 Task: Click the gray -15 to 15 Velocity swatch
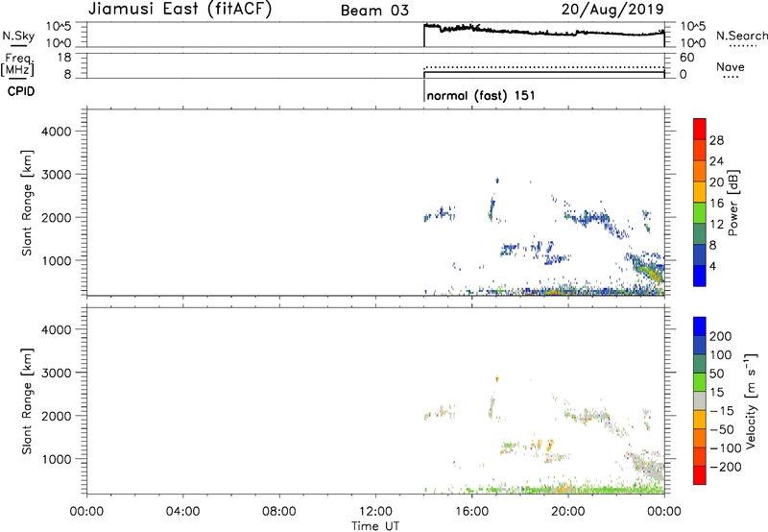[x=700, y=400]
